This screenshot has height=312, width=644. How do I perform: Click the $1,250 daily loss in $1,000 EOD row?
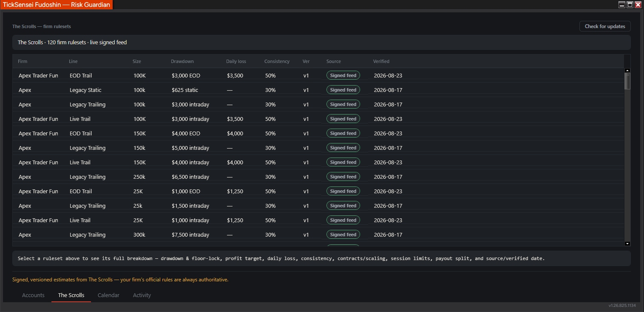[235, 191]
